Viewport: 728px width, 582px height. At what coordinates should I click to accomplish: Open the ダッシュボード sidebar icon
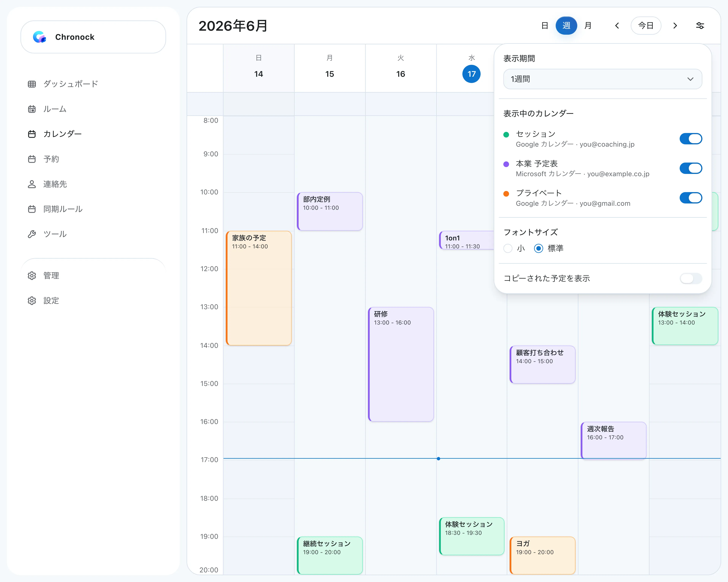click(32, 84)
